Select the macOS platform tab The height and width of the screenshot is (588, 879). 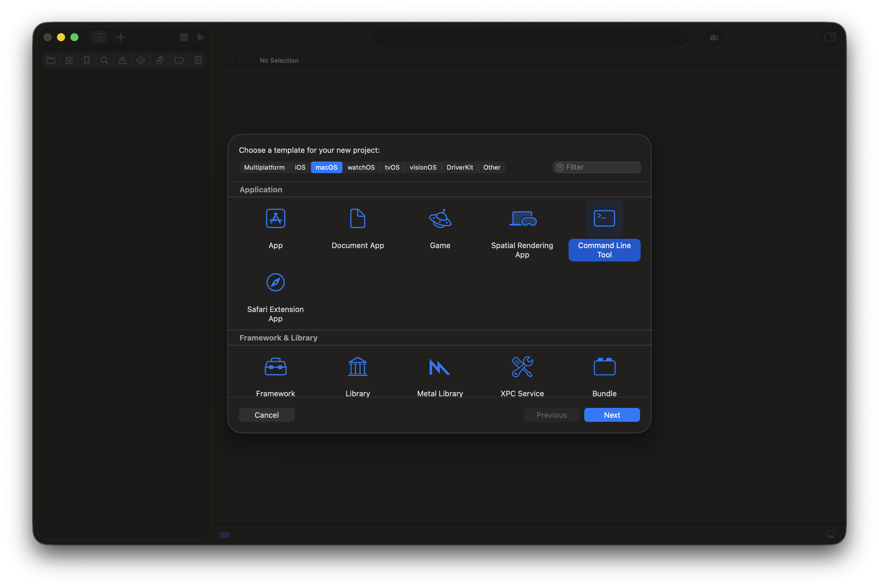coord(326,167)
